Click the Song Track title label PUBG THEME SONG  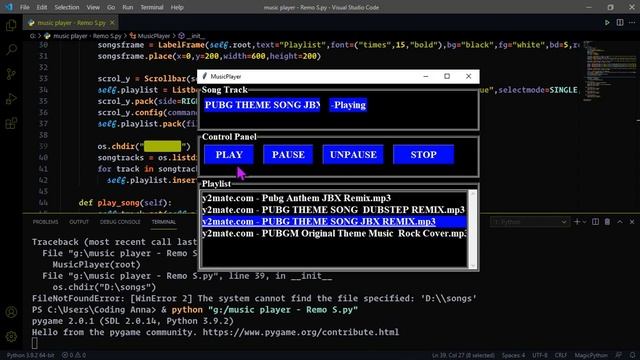(262, 105)
